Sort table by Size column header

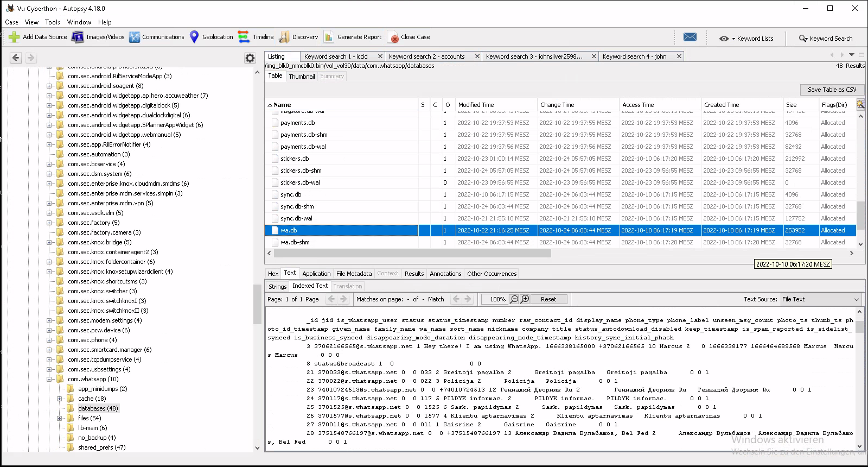click(801, 105)
